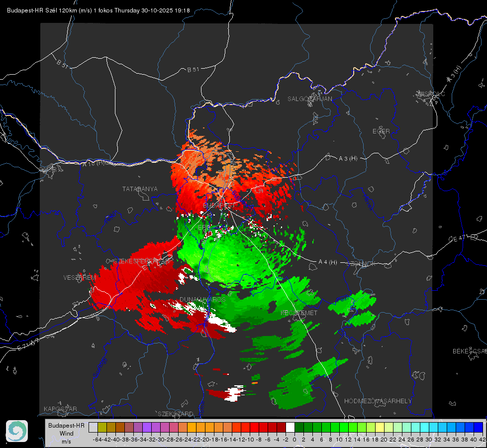Click the TATABÁNYA city label
Screen dimensions: 487x448
(140, 189)
